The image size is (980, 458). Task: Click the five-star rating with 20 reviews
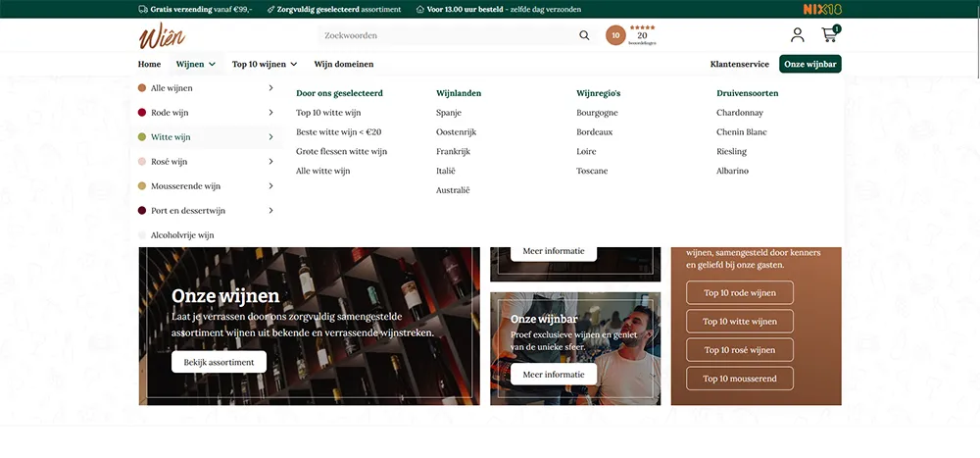[642, 35]
